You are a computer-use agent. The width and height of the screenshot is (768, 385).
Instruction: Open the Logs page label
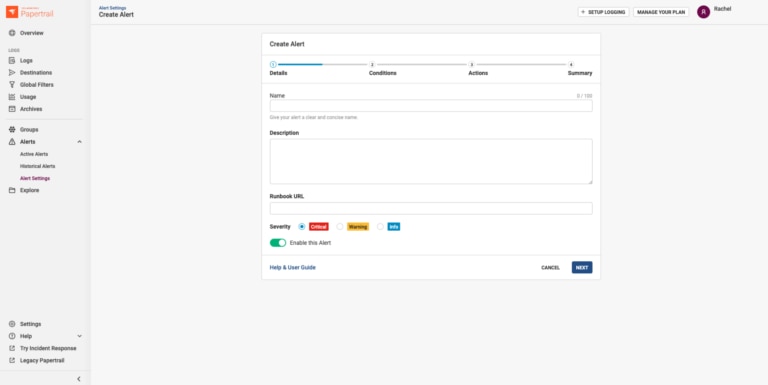[26, 60]
